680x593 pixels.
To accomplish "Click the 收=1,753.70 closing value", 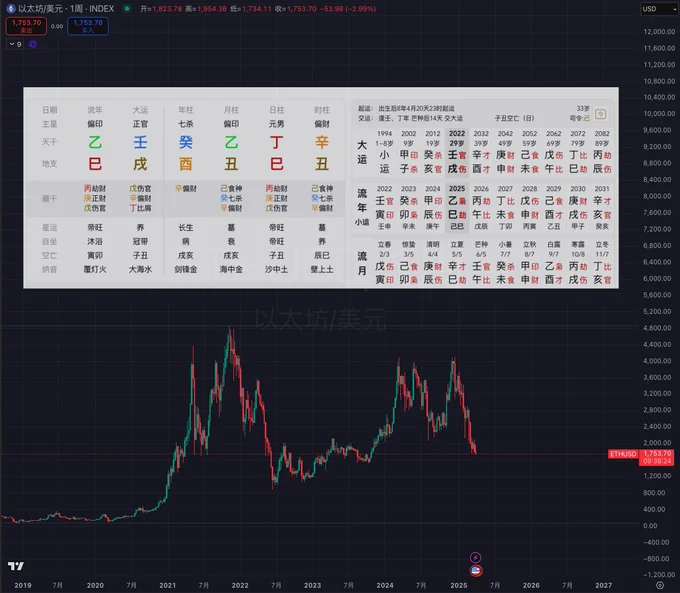I will [296, 9].
